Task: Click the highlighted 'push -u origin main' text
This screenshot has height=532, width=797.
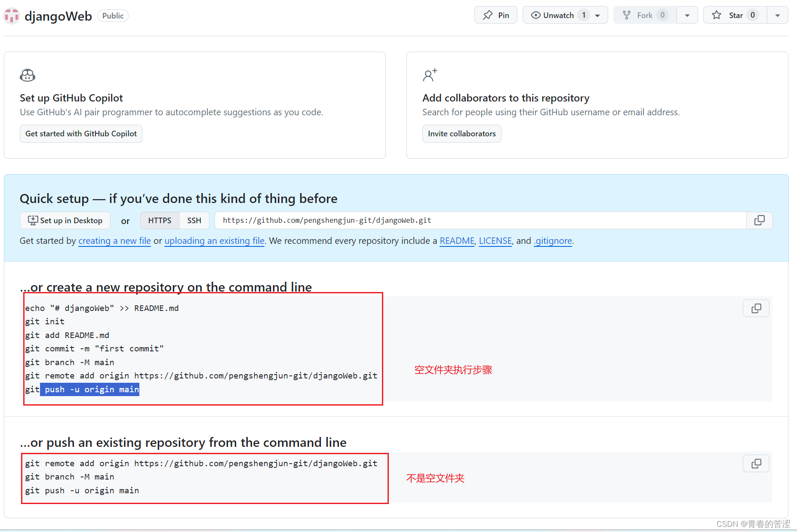Action: (90, 390)
